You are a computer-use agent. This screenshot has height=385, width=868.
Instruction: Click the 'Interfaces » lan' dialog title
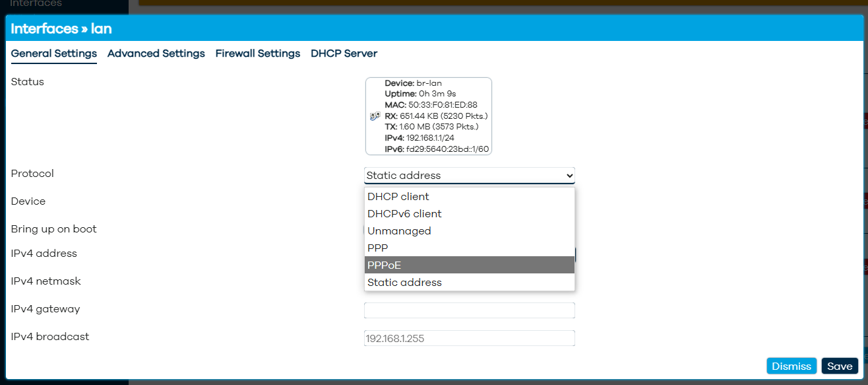point(61,28)
